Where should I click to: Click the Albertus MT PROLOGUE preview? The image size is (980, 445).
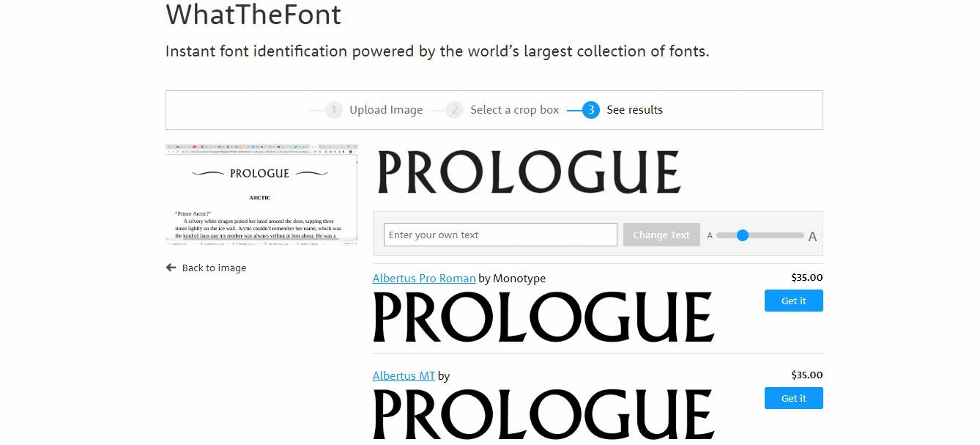[543, 414]
